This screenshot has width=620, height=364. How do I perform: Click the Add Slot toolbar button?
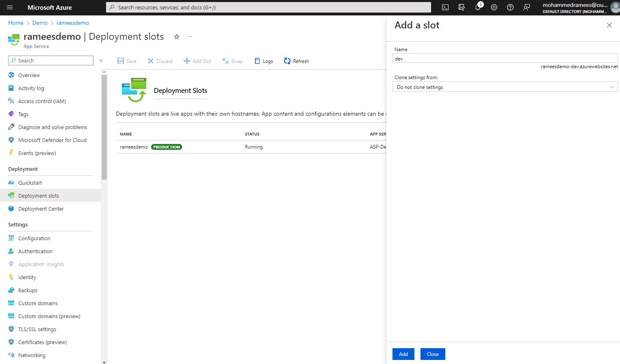pyautogui.click(x=197, y=61)
